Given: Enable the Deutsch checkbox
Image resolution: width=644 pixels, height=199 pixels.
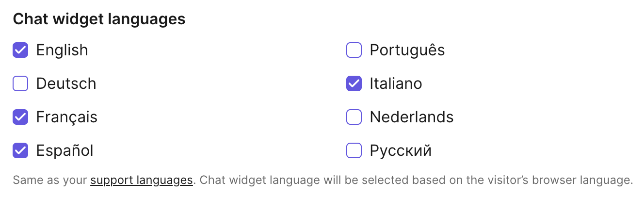Looking at the screenshot, I should pyautogui.click(x=20, y=83).
